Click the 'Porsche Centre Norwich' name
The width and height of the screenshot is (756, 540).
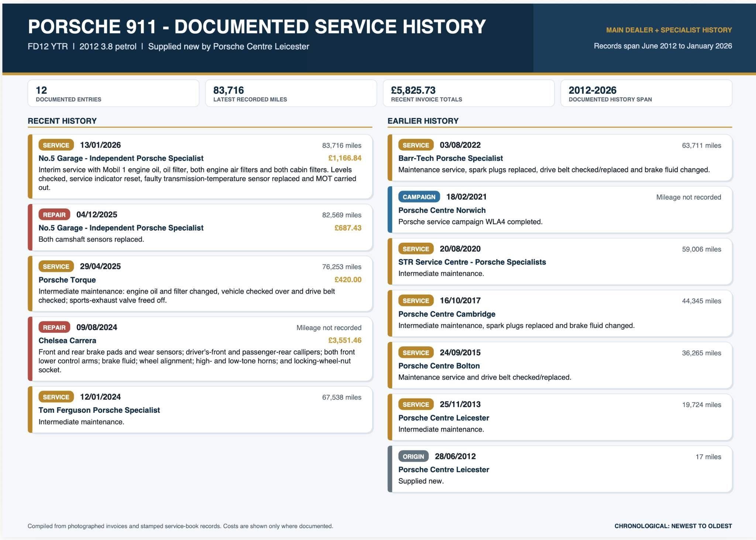click(x=442, y=210)
